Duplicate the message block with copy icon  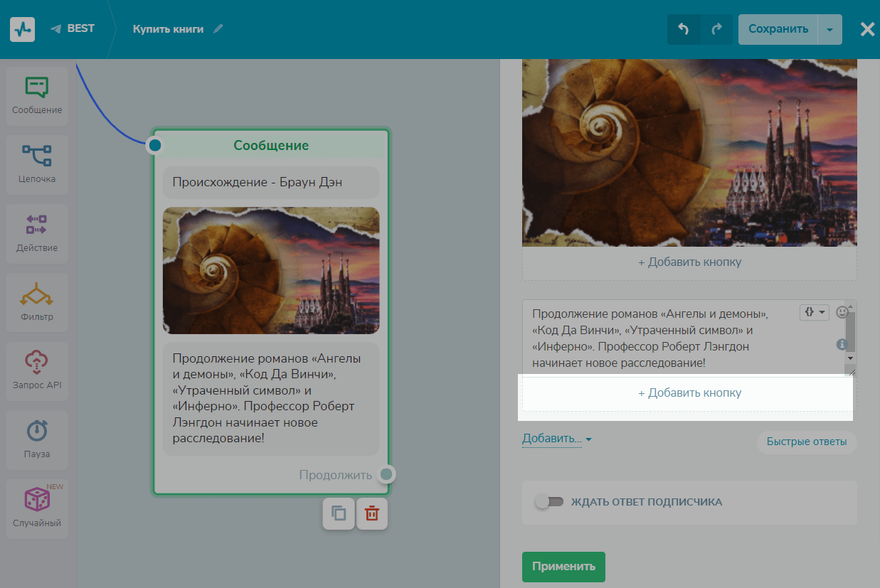339,513
